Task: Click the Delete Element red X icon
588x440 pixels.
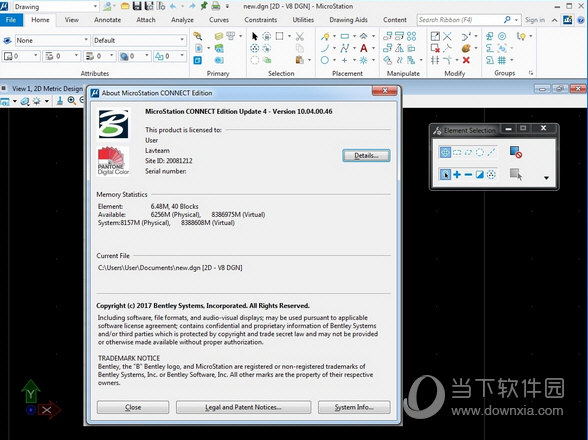Action: (x=466, y=60)
